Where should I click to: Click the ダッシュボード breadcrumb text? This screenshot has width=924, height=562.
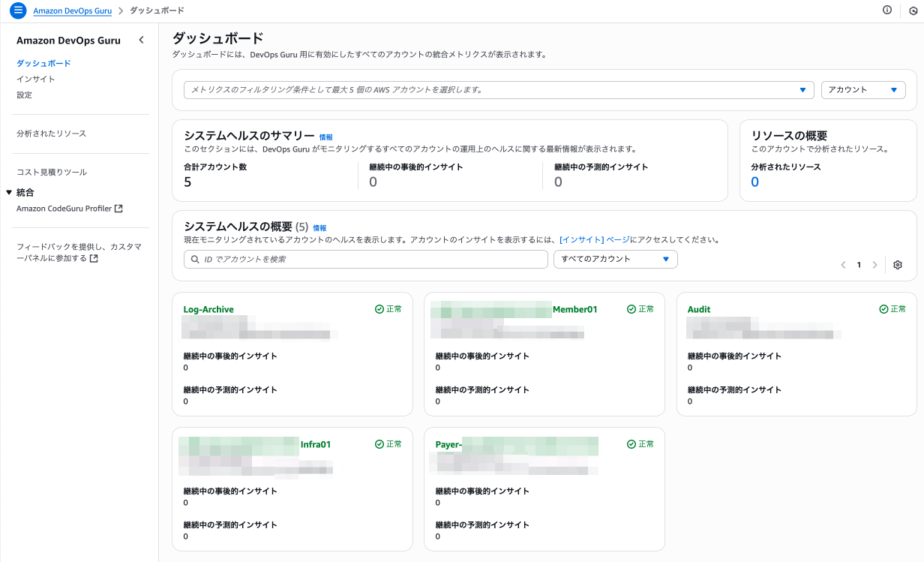click(157, 11)
